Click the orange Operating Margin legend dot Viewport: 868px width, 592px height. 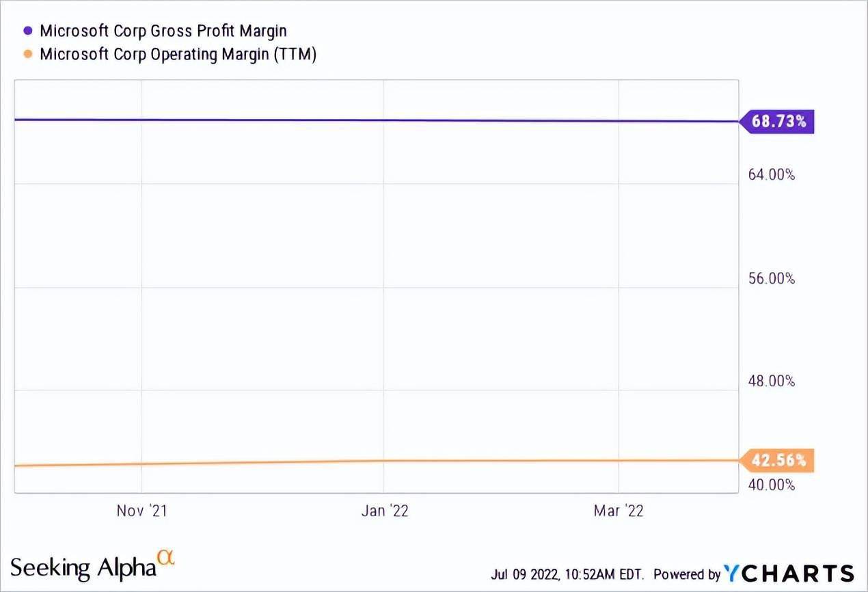(28, 54)
